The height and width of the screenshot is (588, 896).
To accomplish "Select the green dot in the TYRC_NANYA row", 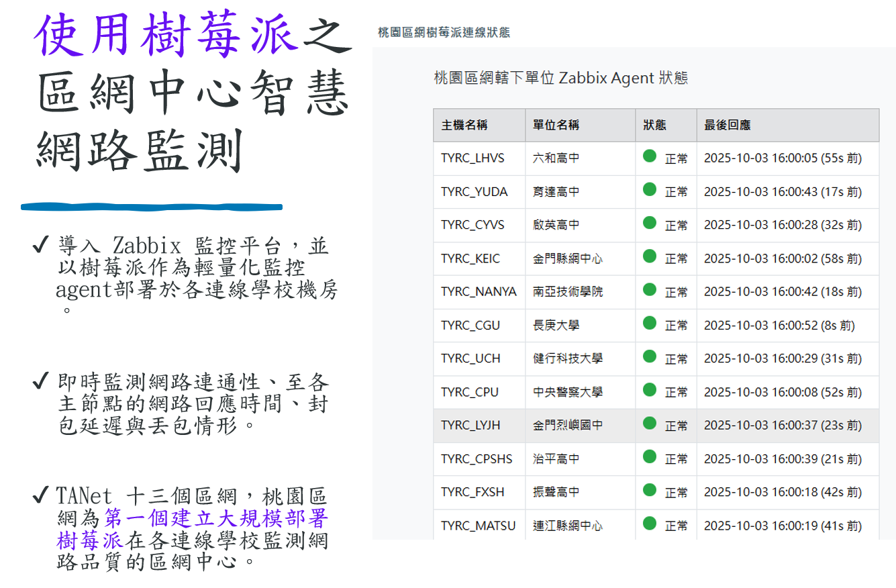I will click(x=649, y=290).
